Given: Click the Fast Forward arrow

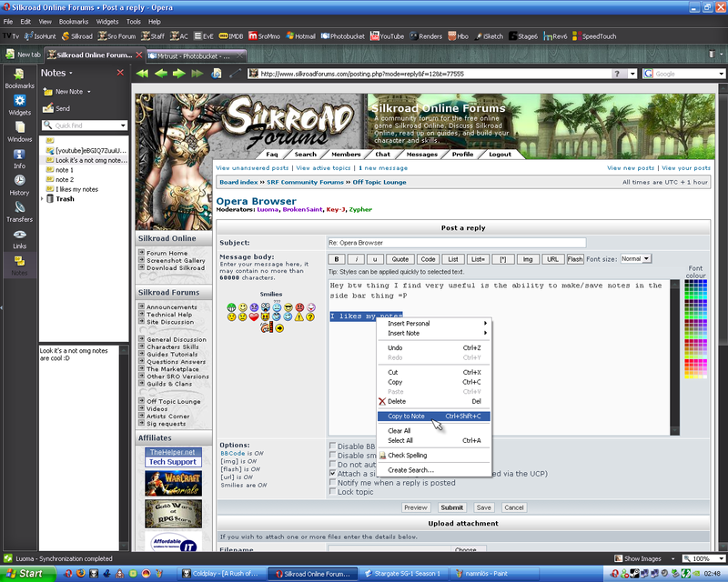Looking at the screenshot, I should (x=197, y=74).
